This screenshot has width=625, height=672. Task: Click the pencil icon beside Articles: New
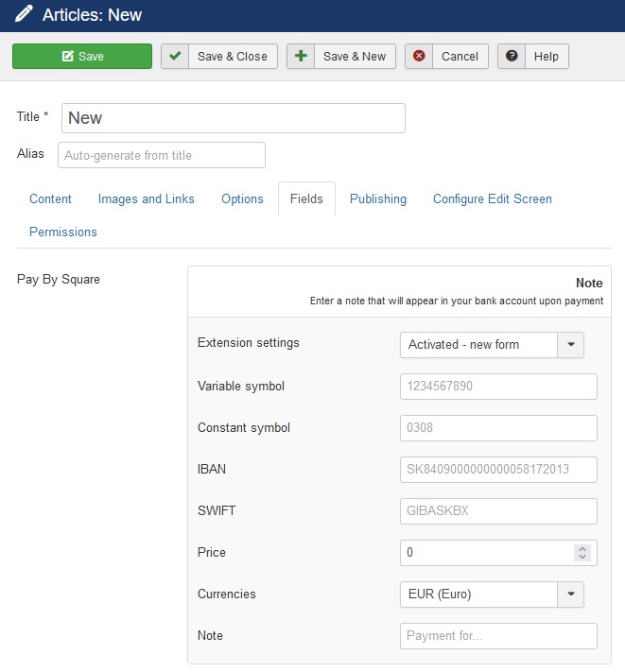coord(24,14)
